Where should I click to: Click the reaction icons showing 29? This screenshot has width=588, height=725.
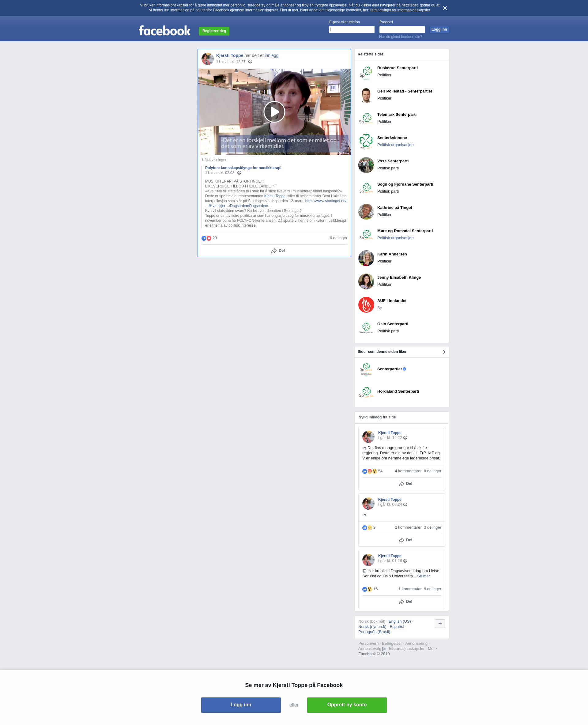206,238
